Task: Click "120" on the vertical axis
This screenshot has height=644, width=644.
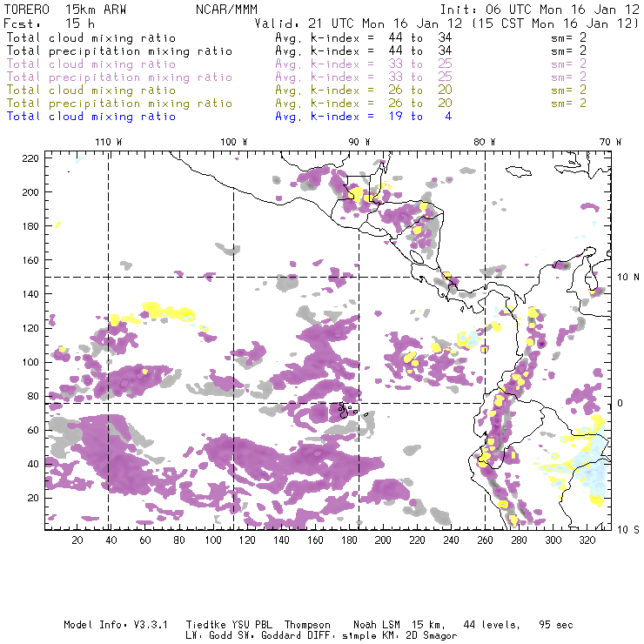Action: pos(30,328)
